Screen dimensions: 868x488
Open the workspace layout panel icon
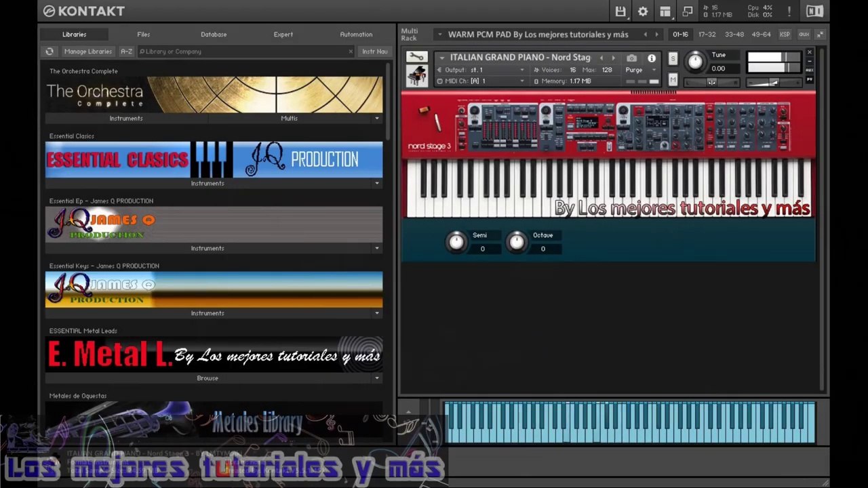click(x=665, y=11)
